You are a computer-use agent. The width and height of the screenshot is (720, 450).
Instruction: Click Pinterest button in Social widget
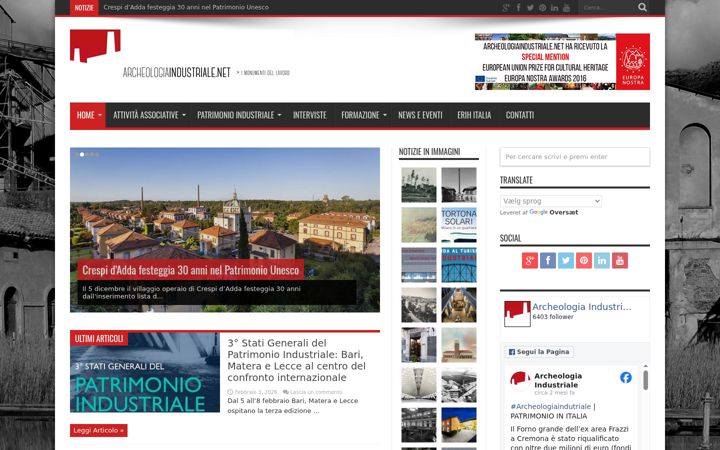(x=584, y=261)
